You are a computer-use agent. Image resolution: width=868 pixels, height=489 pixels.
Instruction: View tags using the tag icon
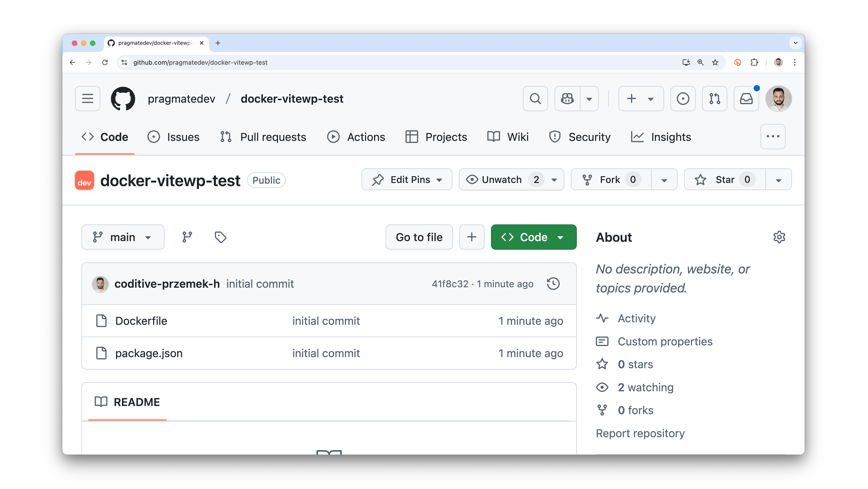coord(220,237)
